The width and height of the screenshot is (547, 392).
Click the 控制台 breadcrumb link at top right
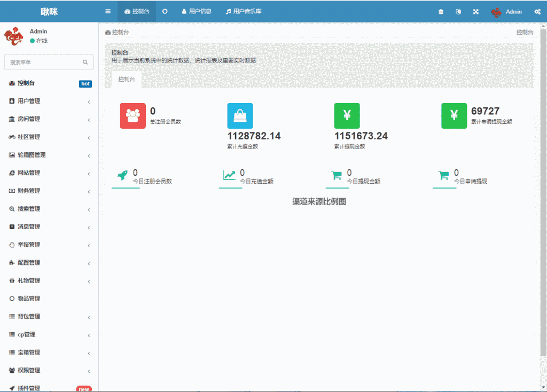(x=524, y=32)
